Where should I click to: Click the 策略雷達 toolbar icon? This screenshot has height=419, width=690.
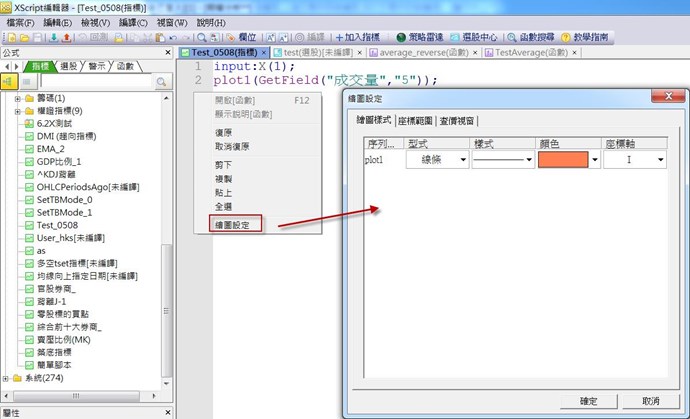[x=423, y=36]
